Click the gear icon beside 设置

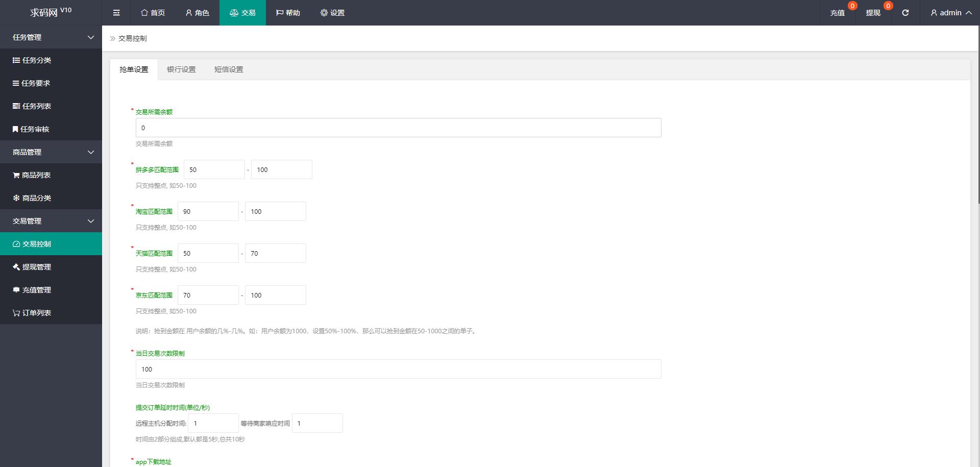(324, 13)
